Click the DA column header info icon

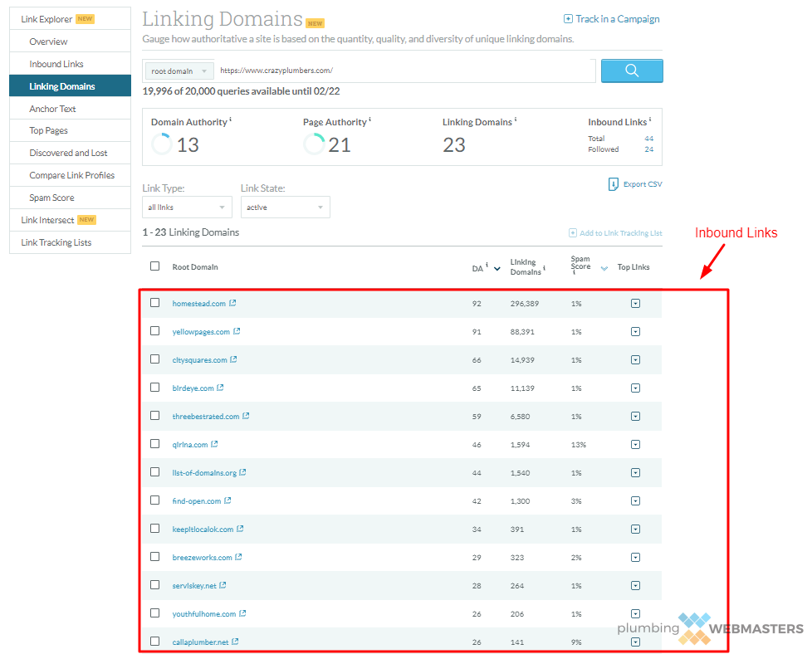[487, 265]
